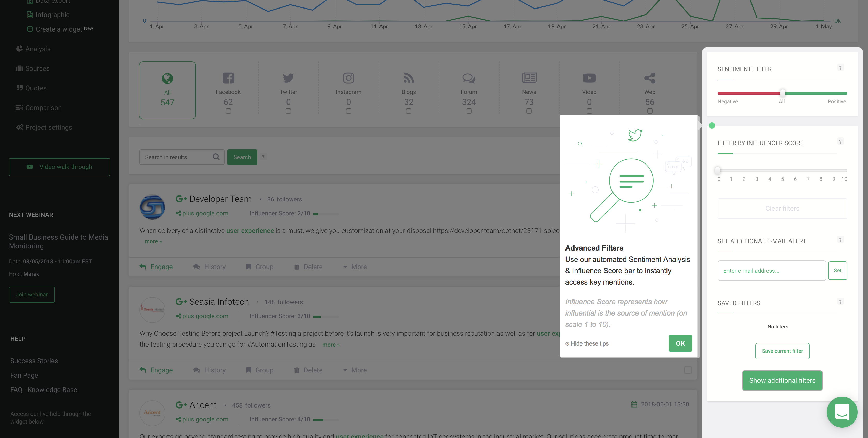This screenshot has height=438, width=868.
Task: Click the Video walk through button
Action: pos(59,167)
